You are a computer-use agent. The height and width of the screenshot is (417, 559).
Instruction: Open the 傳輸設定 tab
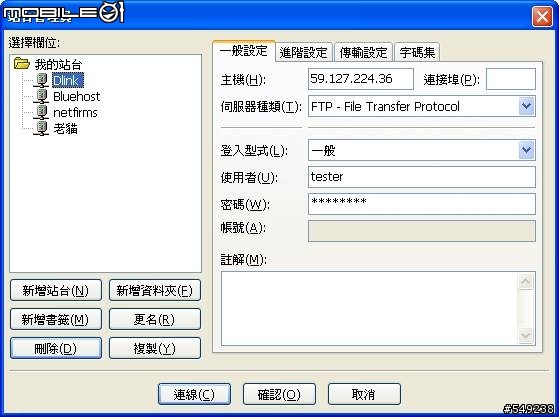click(x=363, y=52)
